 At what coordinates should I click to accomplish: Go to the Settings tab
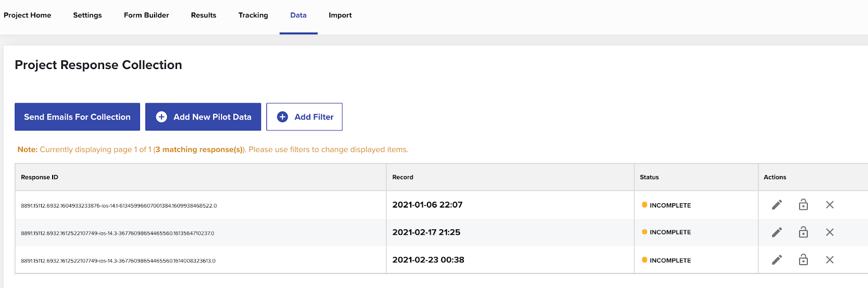pos(87,15)
